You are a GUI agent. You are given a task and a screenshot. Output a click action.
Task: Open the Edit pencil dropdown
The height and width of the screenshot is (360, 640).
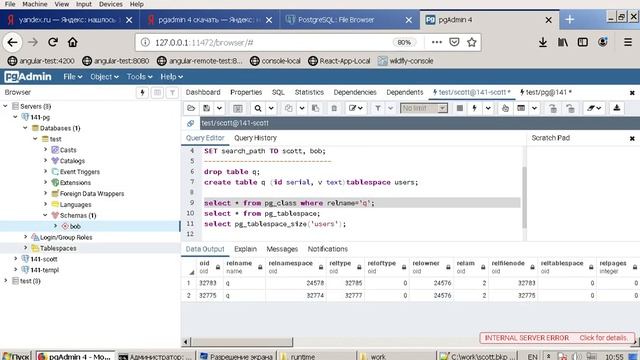click(x=356, y=108)
